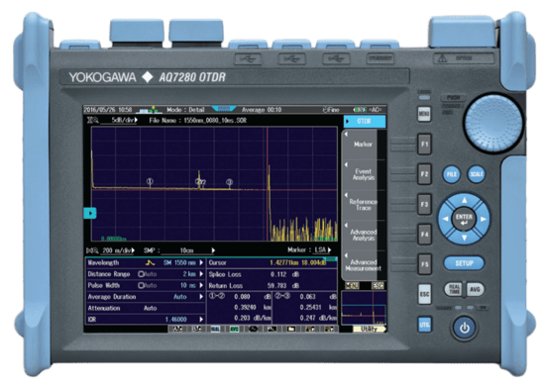Tap the REAL TIME measurement key
545x392 pixels.
click(x=454, y=289)
